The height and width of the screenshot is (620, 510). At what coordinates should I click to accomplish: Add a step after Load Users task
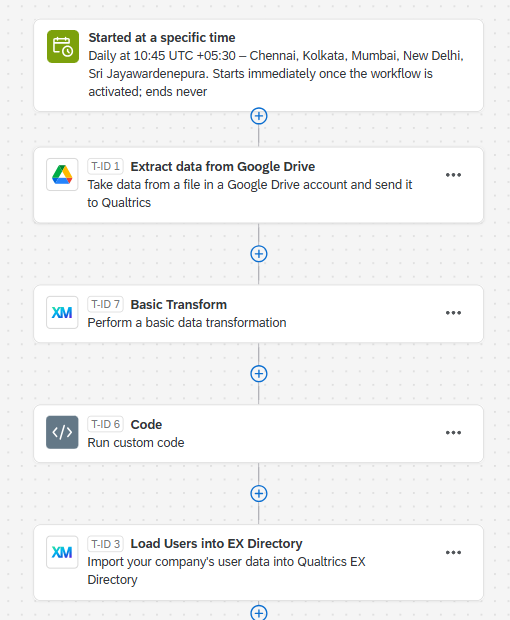point(259,612)
